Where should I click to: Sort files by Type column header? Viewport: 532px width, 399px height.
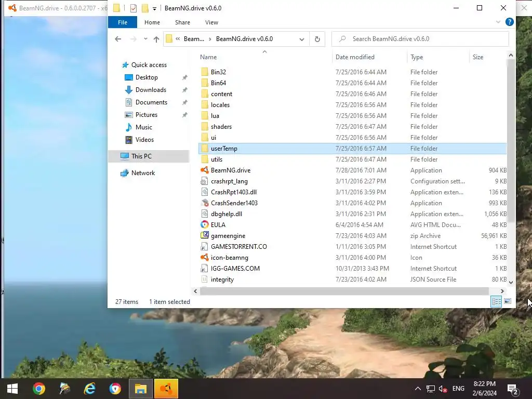click(x=417, y=57)
